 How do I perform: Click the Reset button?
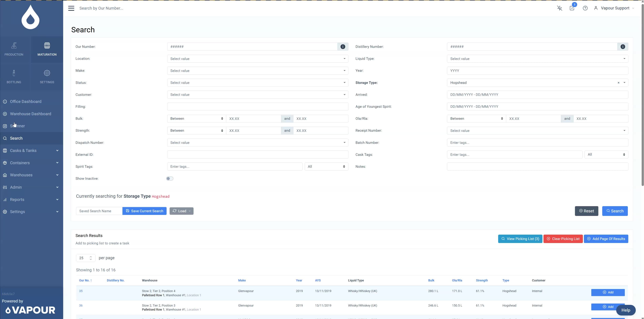point(586,211)
